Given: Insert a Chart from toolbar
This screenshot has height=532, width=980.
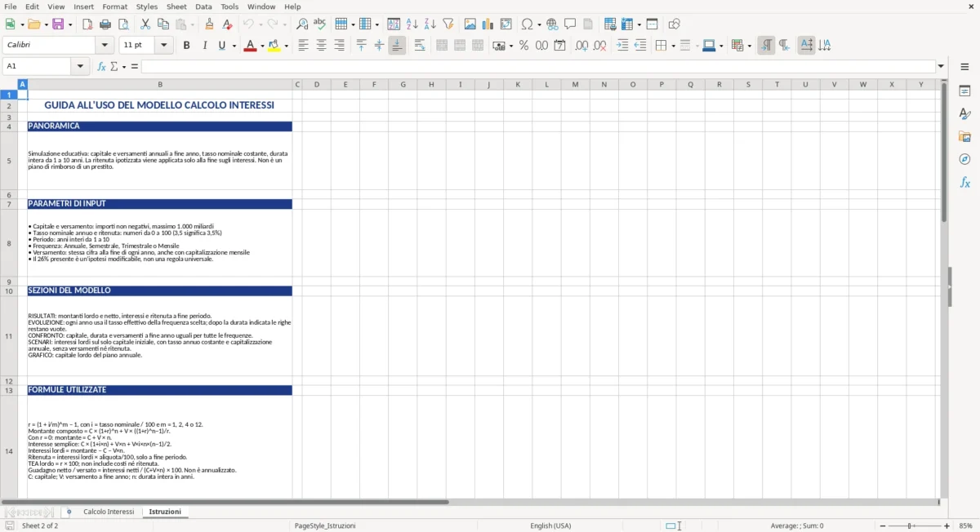Looking at the screenshot, I should click(488, 24).
